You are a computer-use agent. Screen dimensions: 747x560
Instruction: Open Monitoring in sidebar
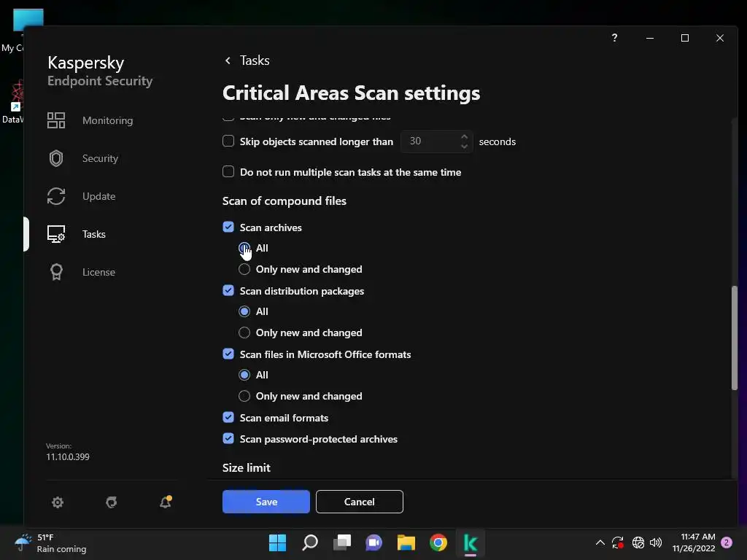[x=108, y=120]
